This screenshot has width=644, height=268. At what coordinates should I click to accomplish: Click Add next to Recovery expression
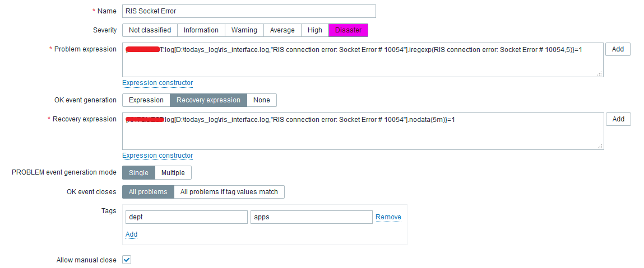[x=618, y=119]
